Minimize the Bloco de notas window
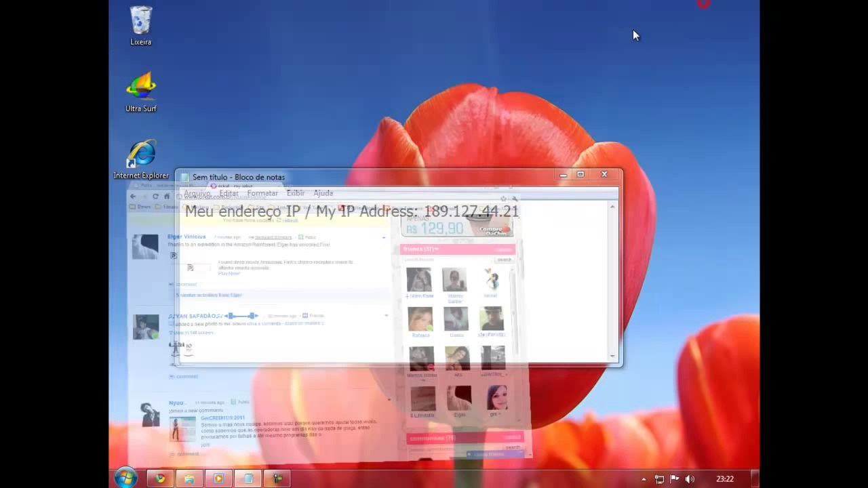Screen dimensions: 868x488 [564, 175]
